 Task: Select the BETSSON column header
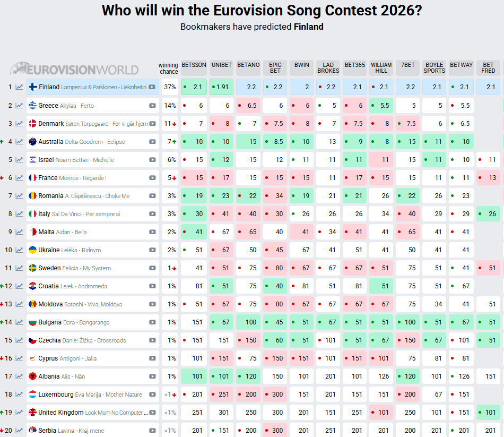point(194,68)
